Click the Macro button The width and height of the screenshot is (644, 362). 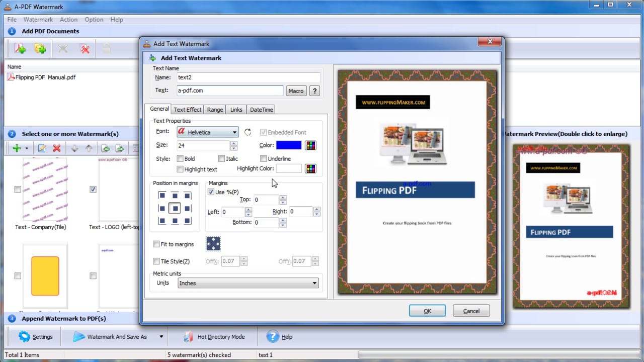pos(296,91)
